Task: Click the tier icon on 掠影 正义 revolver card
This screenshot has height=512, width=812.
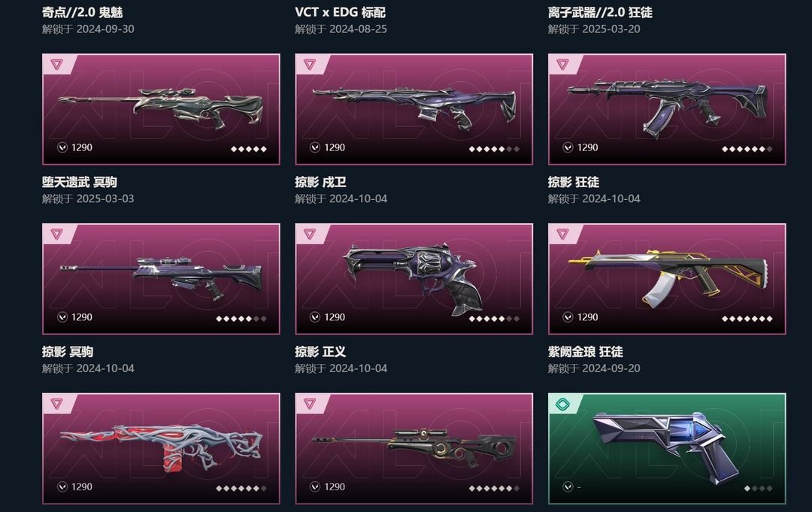Action: click(310, 234)
